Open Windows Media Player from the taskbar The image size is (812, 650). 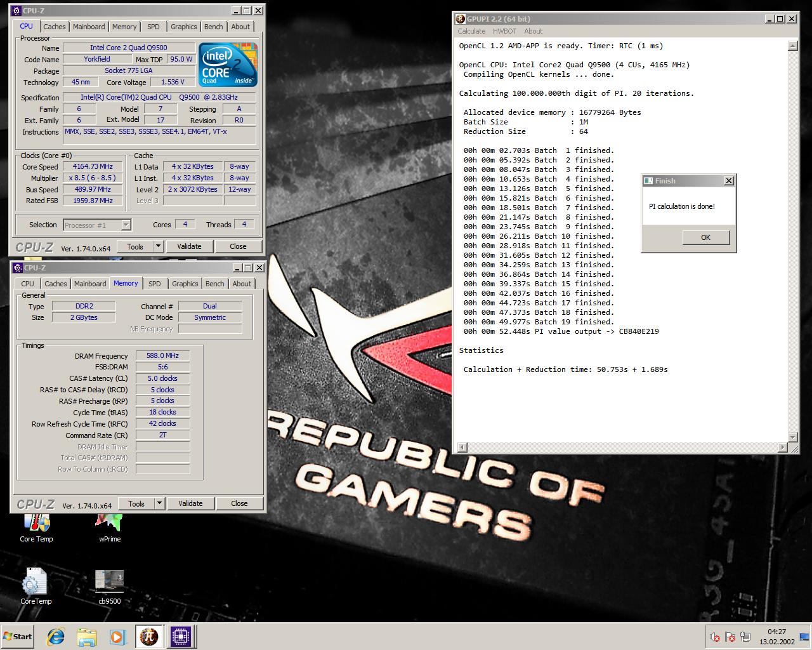(x=117, y=637)
